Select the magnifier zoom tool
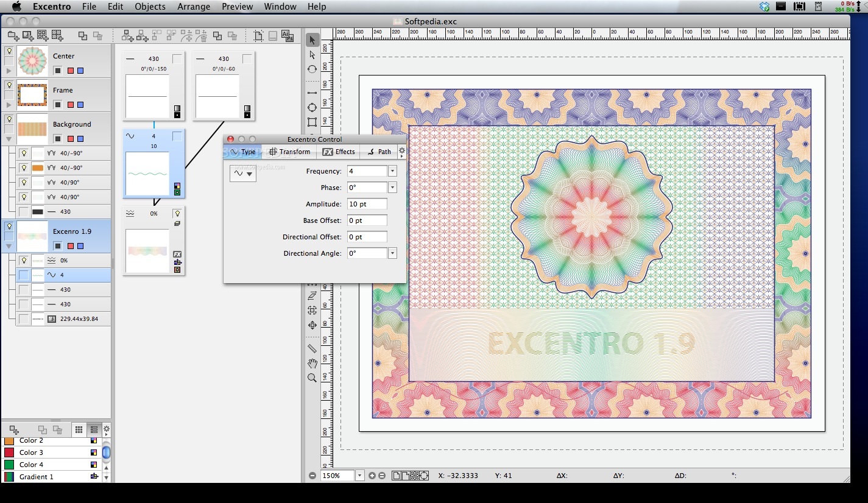 tap(312, 378)
